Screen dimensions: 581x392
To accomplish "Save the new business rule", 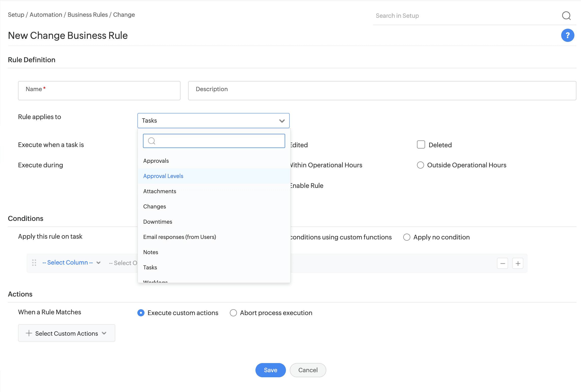I will pyautogui.click(x=270, y=370).
